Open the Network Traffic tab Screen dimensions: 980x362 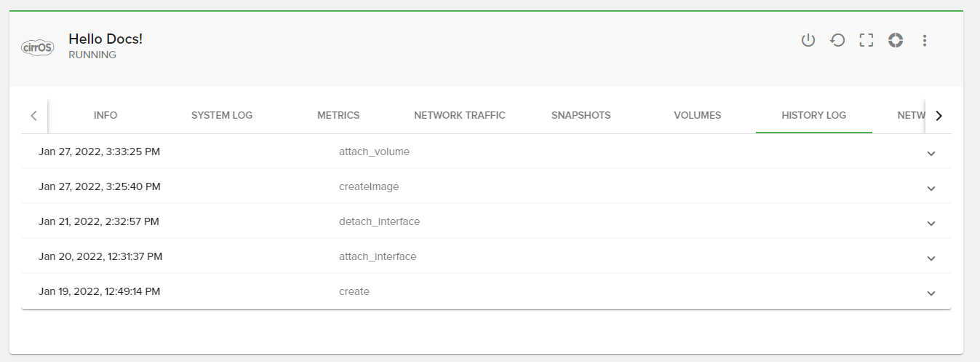460,115
